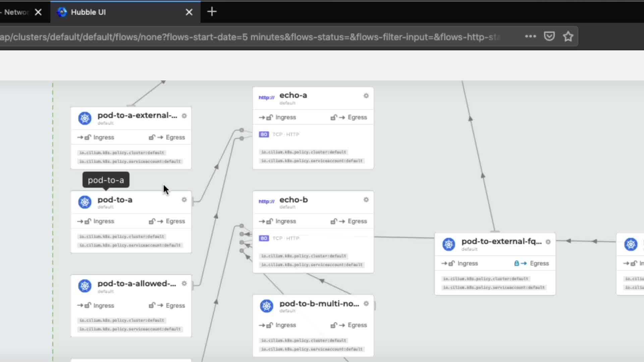The height and width of the screenshot is (362, 644).
Task: Click the gear icon on echo-a card
Action: click(366, 96)
